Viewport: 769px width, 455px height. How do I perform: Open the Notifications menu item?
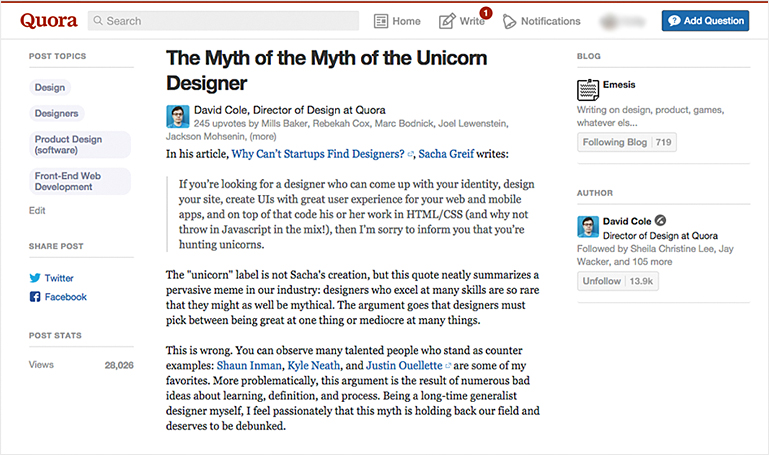click(x=541, y=21)
